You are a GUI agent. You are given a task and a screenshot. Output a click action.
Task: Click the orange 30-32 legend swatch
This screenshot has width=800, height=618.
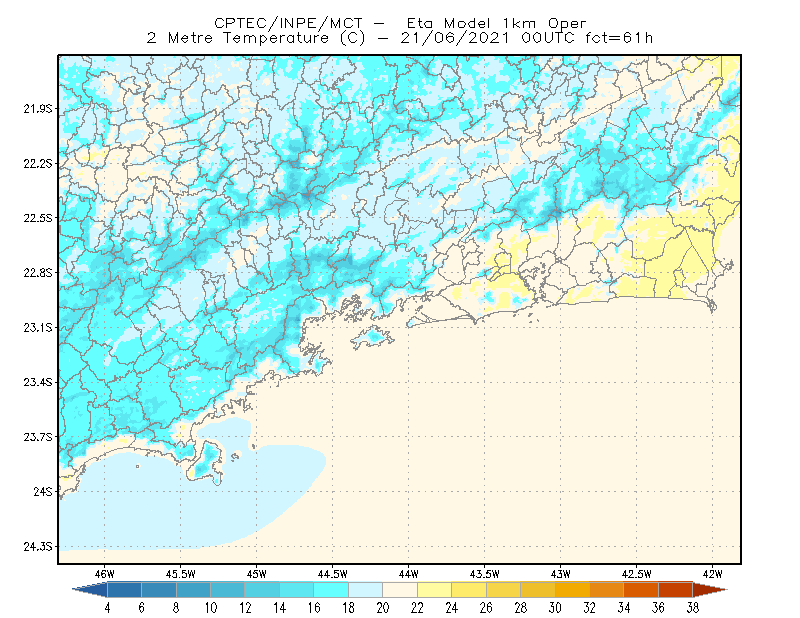click(x=572, y=590)
